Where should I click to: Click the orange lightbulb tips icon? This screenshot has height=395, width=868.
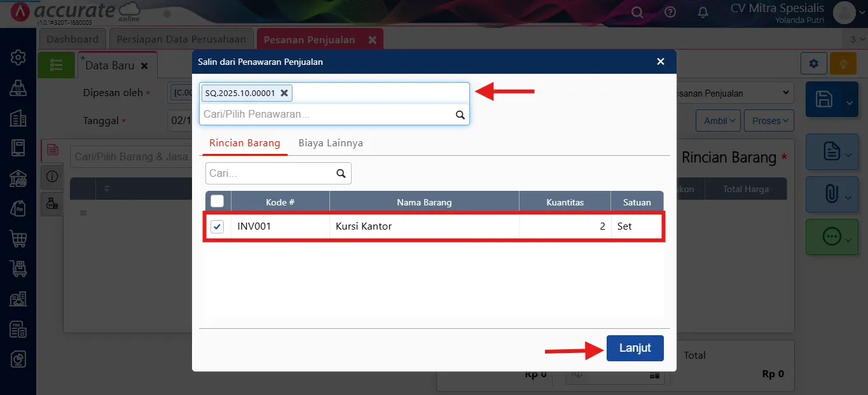[843, 64]
